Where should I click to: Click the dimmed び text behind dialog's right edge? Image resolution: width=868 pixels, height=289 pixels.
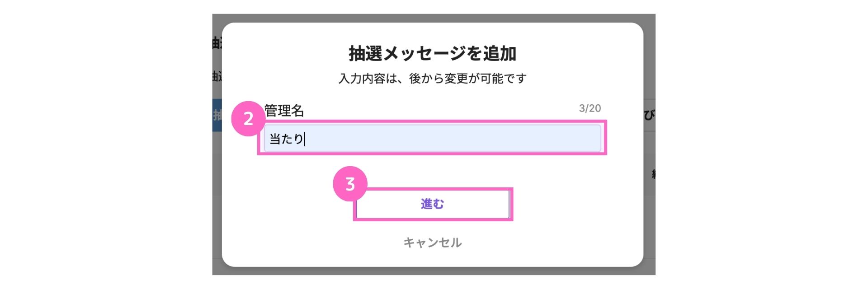click(x=649, y=115)
